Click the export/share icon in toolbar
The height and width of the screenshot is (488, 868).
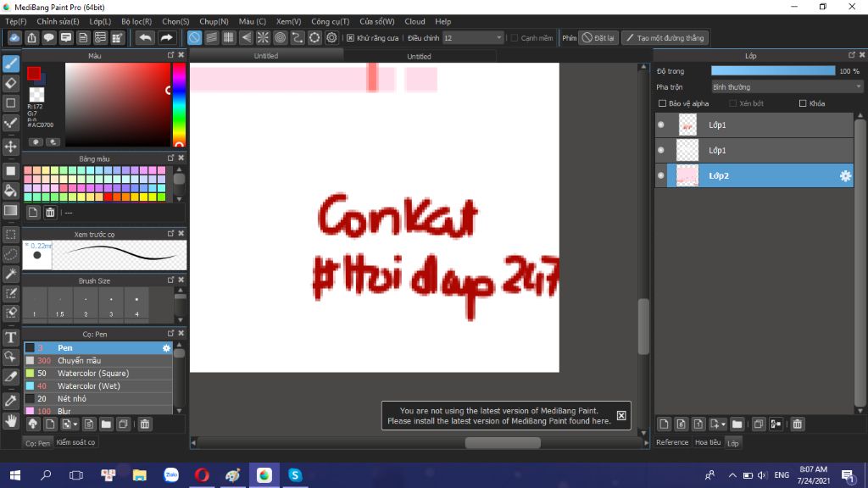coord(31,37)
